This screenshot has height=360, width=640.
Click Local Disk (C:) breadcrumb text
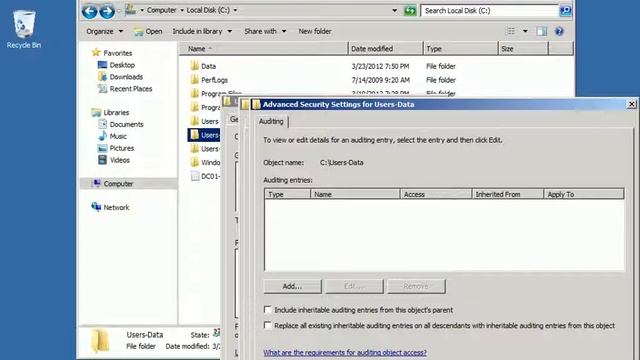click(208, 10)
